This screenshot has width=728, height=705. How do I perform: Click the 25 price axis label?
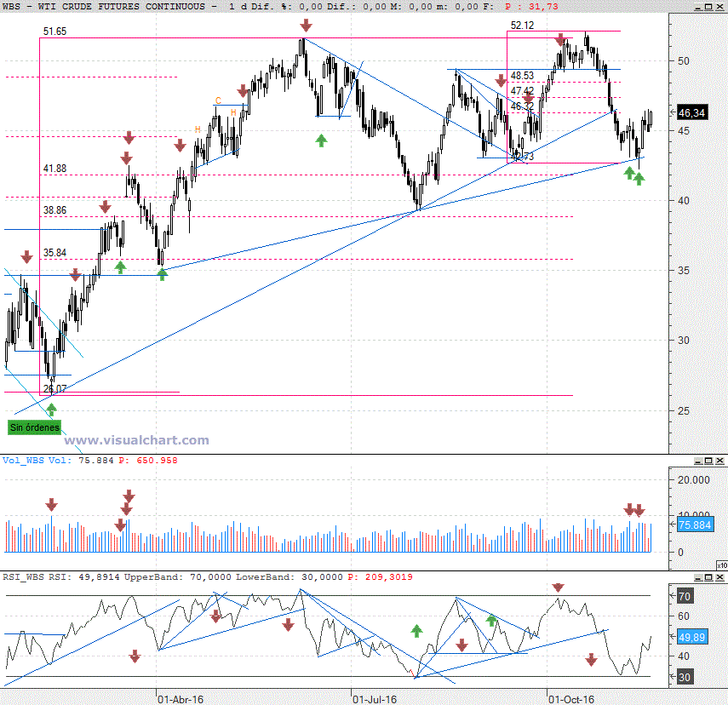tap(684, 411)
